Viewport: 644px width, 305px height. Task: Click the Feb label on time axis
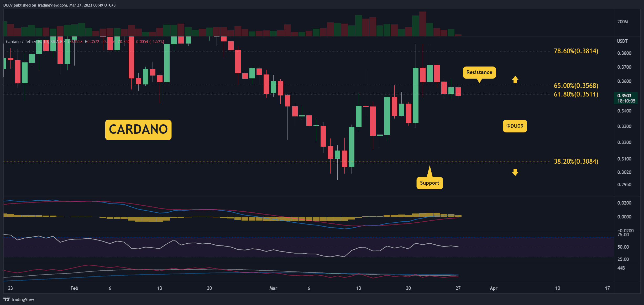point(74,288)
